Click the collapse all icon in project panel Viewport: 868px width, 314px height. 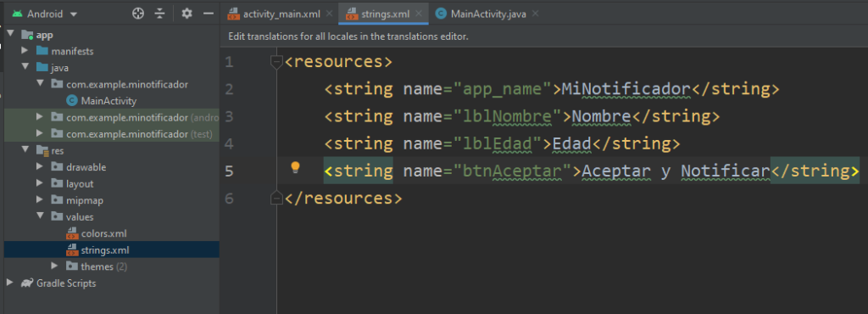(160, 14)
